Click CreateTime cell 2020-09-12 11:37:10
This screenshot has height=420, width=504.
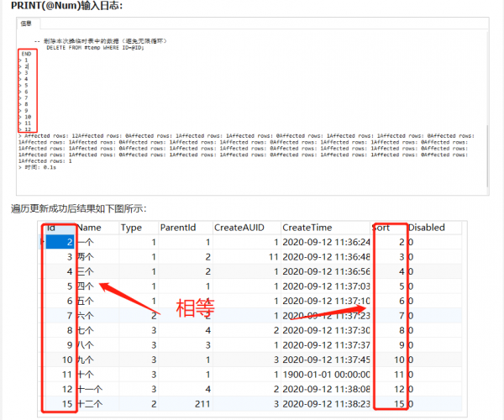coord(326,301)
